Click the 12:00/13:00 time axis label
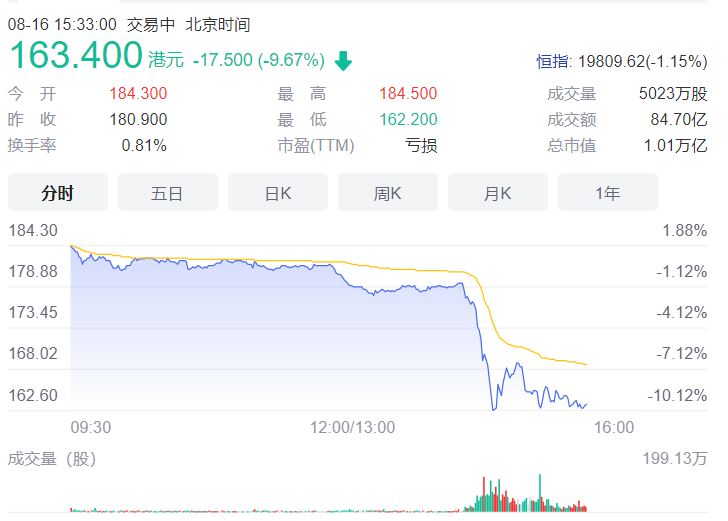 [352, 427]
